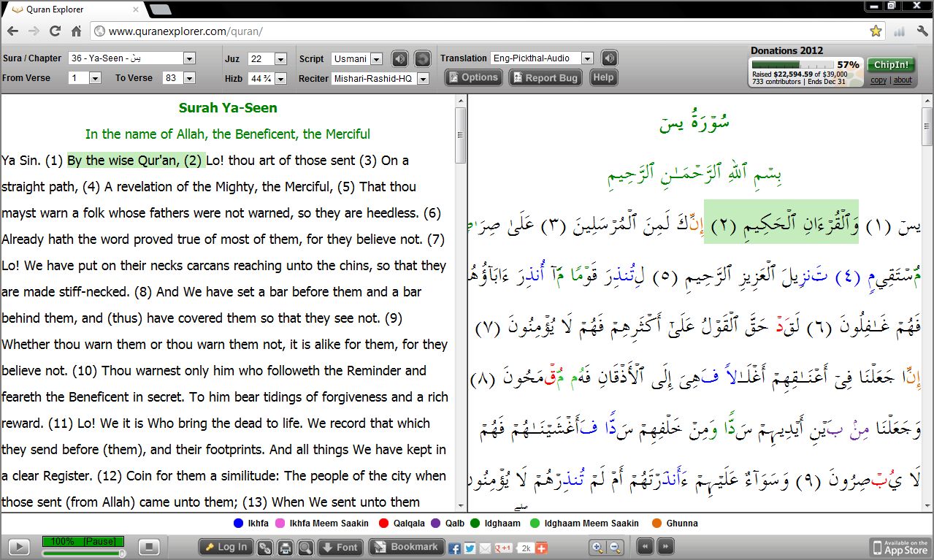Click the Report Bug button
This screenshot has width=934, height=560.
point(545,77)
